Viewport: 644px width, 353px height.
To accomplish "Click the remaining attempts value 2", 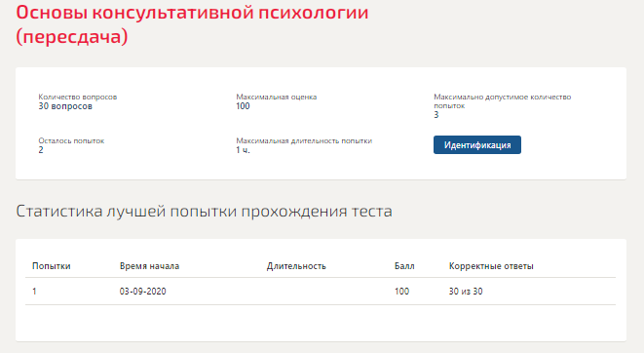I will [x=41, y=150].
